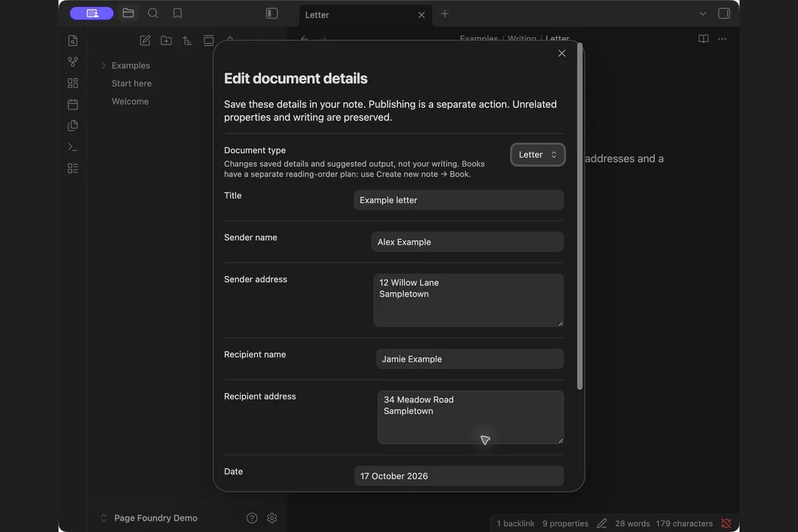Switch to reading view book icon
This screenshot has width=798, height=532.
point(704,39)
